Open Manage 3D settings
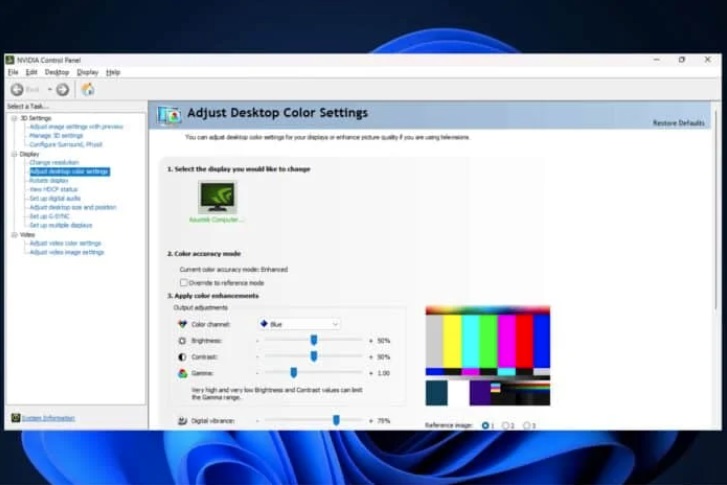 [x=56, y=135]
